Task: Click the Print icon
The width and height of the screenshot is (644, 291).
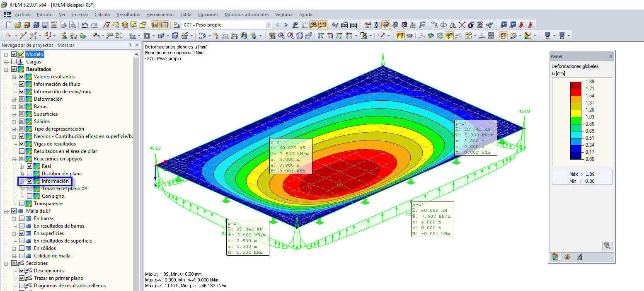Action: coord(63,25)
